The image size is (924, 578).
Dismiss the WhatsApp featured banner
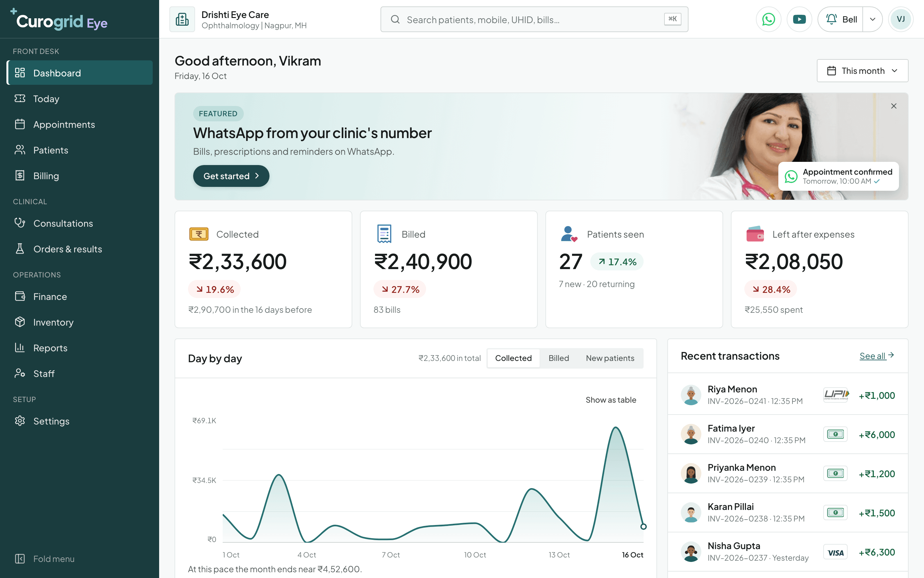tap(894, 106)
